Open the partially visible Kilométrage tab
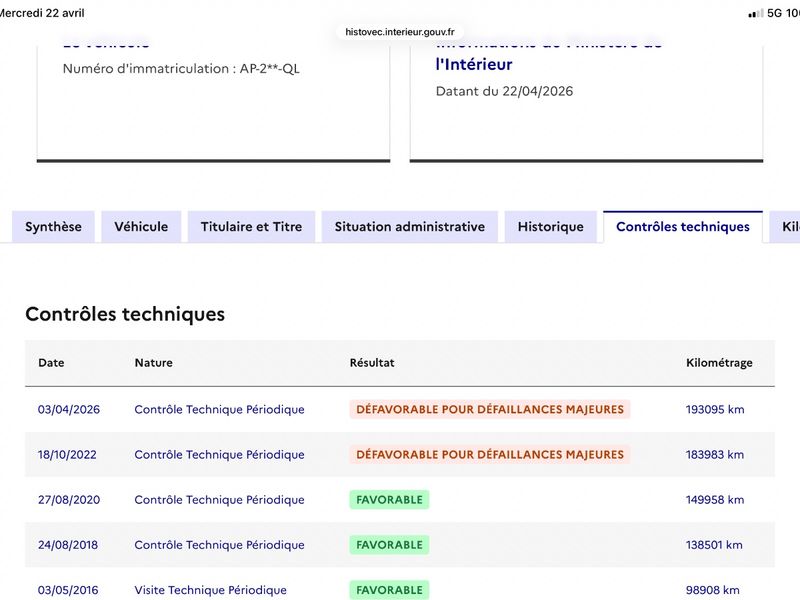The image size is (800, 600). 786,227
